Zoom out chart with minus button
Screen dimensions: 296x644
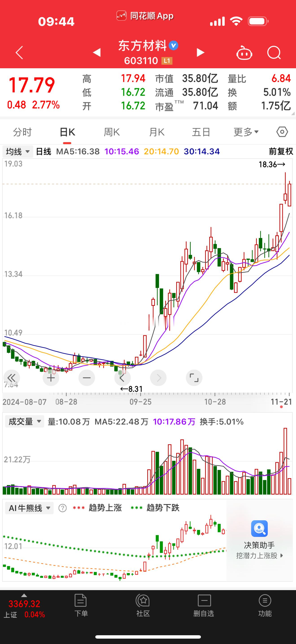click(x=87, y=378)
